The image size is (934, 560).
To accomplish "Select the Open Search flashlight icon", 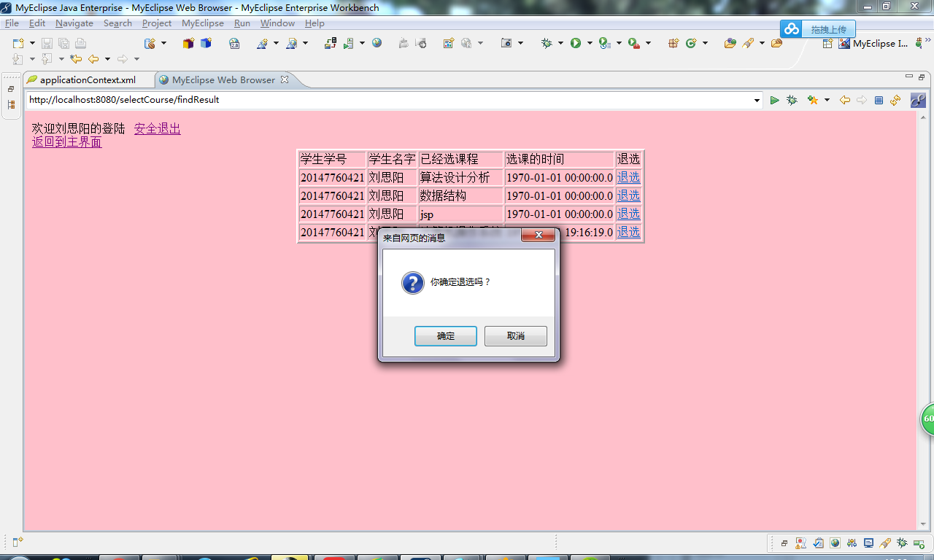I will 747,43.
